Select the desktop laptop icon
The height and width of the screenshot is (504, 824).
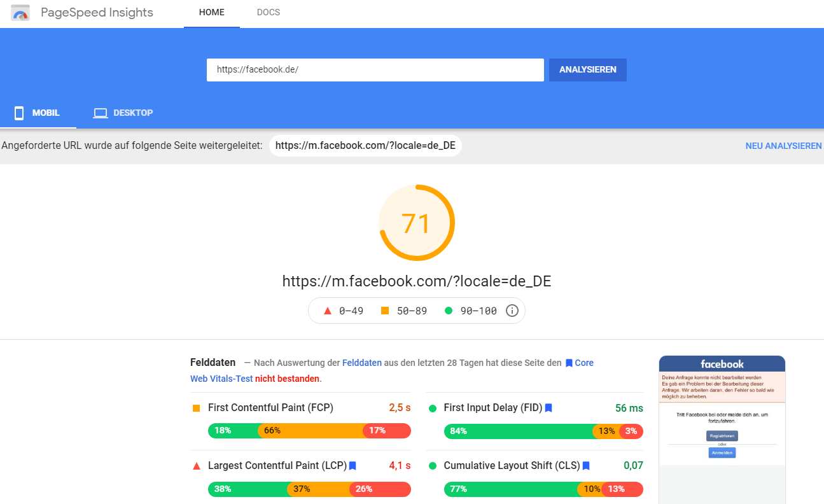coord(101,113)
